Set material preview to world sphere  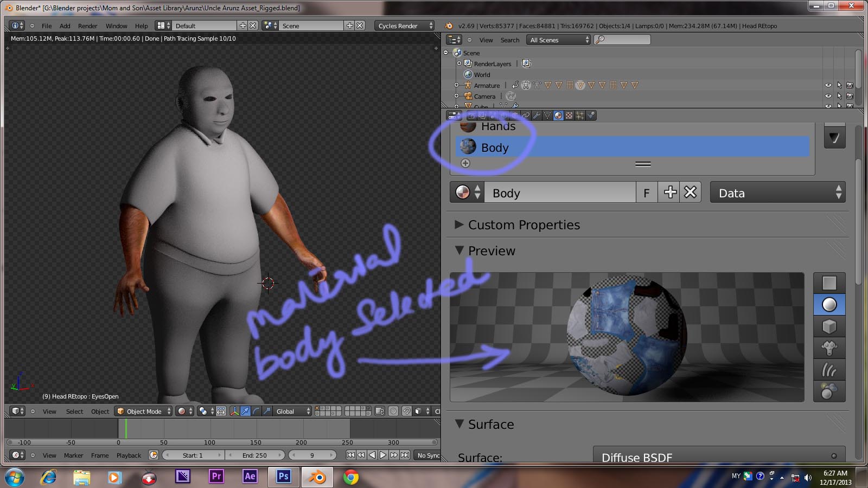pos(829,391)
